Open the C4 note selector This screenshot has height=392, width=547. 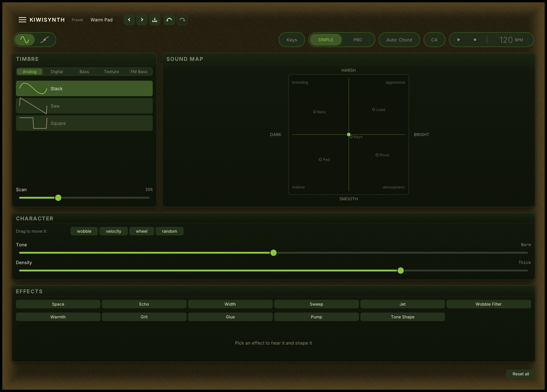[434, 40]
